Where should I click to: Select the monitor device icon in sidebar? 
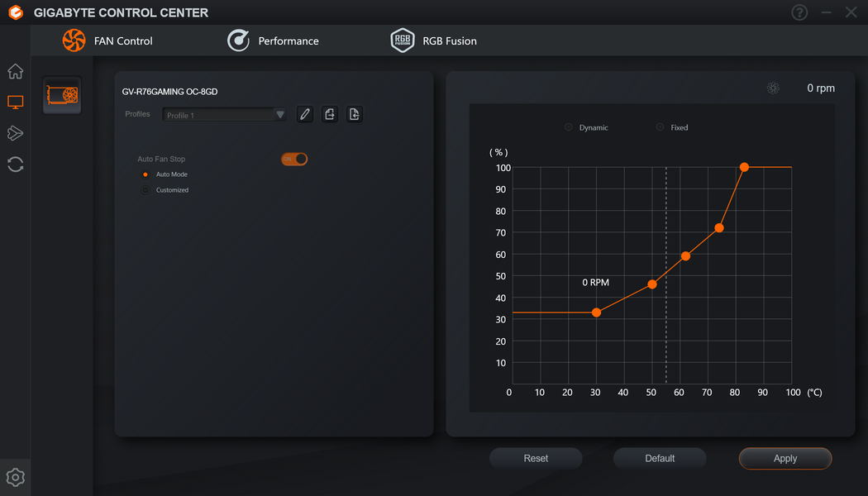[16, 102]
